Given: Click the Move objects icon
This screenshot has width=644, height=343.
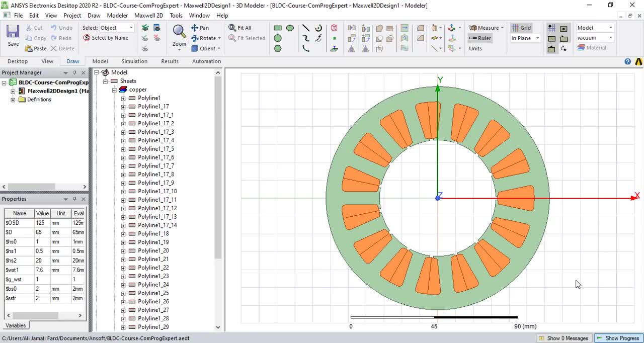Looking at the screenshot, I should [352, 28].
